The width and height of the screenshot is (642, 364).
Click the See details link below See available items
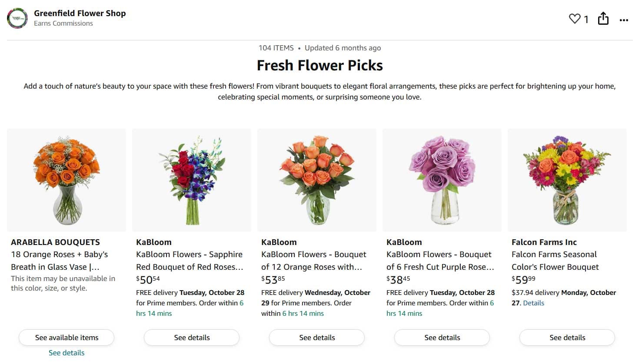tap(66, 353)
